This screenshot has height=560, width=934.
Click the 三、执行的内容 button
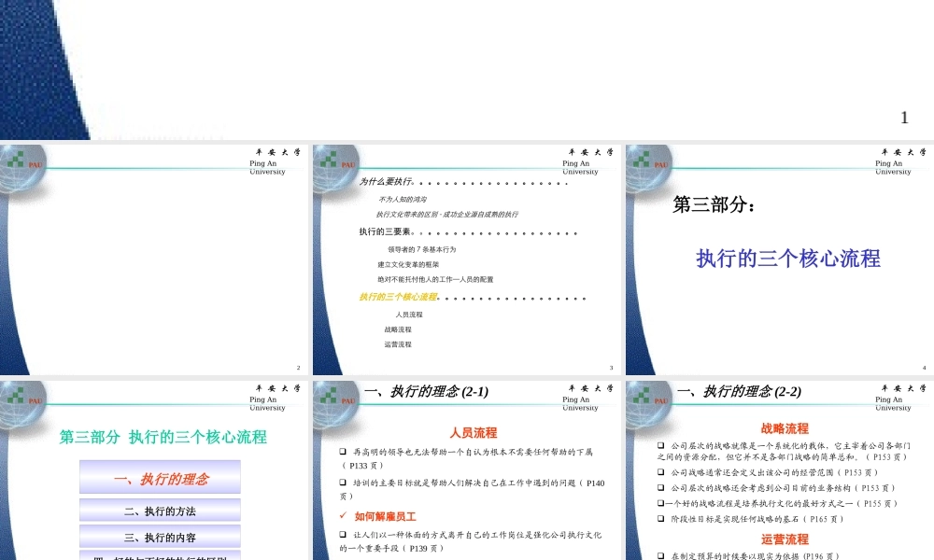[161, 537]
